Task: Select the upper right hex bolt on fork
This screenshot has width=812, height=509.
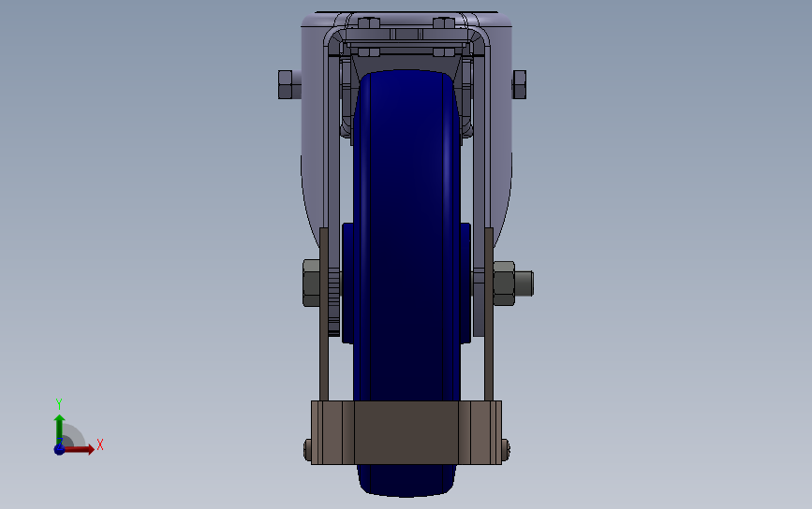Action: click(520, 84)
